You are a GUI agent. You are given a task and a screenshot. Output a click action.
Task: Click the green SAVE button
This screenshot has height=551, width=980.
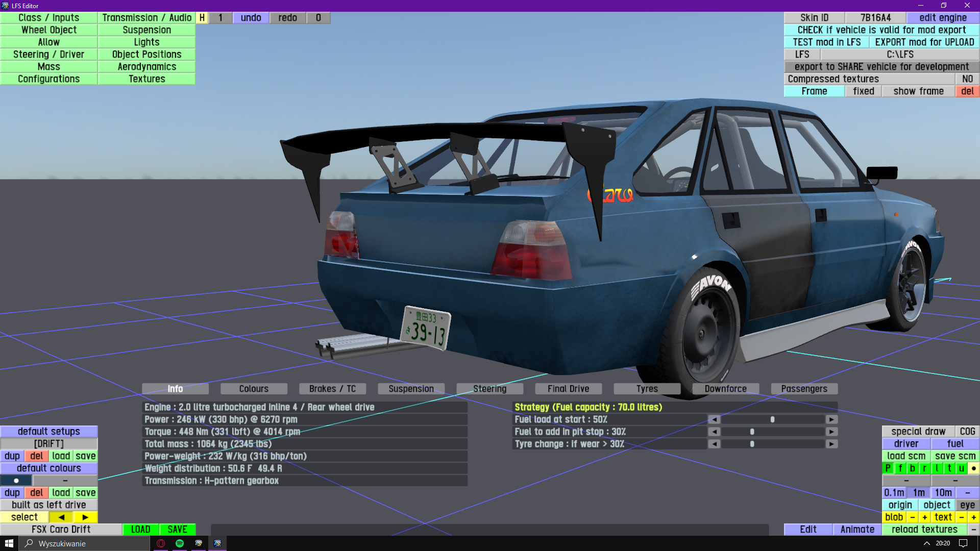click(177, 530)
